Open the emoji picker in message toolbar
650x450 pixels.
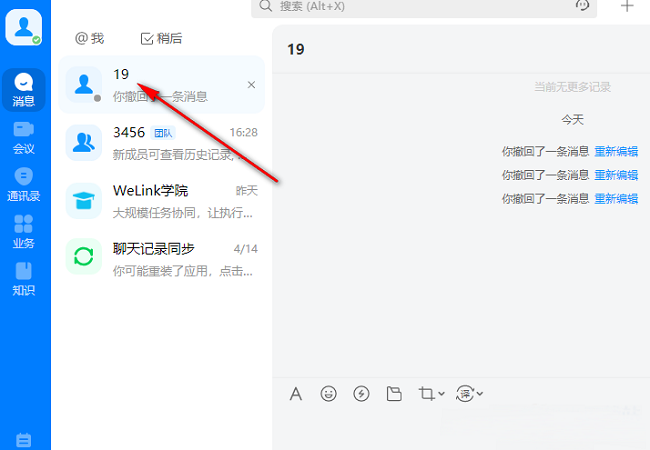pos(328,394)
